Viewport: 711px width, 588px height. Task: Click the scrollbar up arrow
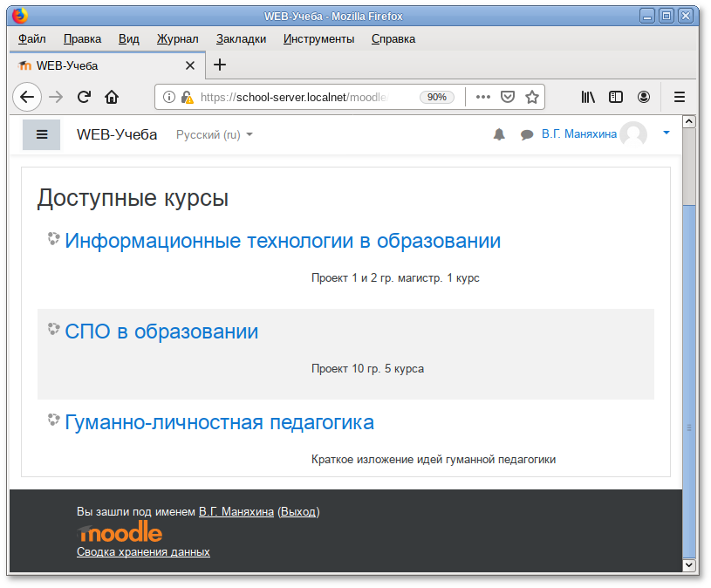pyautogui.click(x=689, y=121)
